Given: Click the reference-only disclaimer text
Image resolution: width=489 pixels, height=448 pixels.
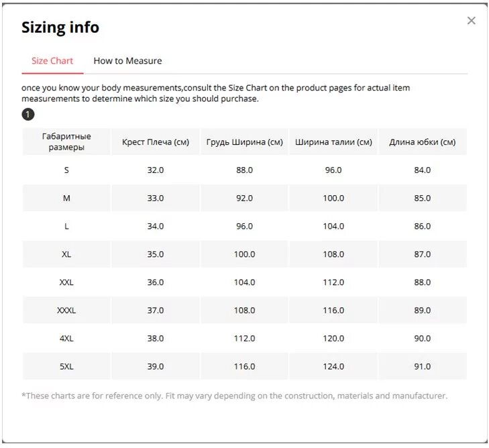Looking at the screenshot, I should tap(234, 396).
